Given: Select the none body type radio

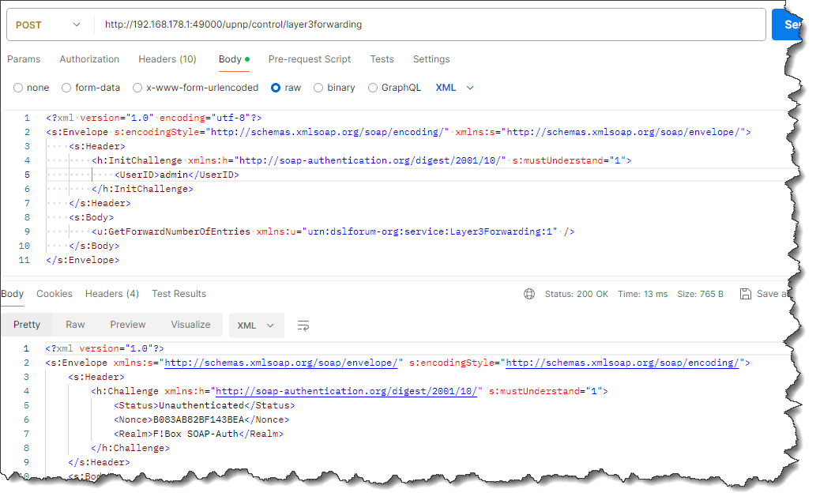Looking at the screenshot, I should [x=18, y=88].
